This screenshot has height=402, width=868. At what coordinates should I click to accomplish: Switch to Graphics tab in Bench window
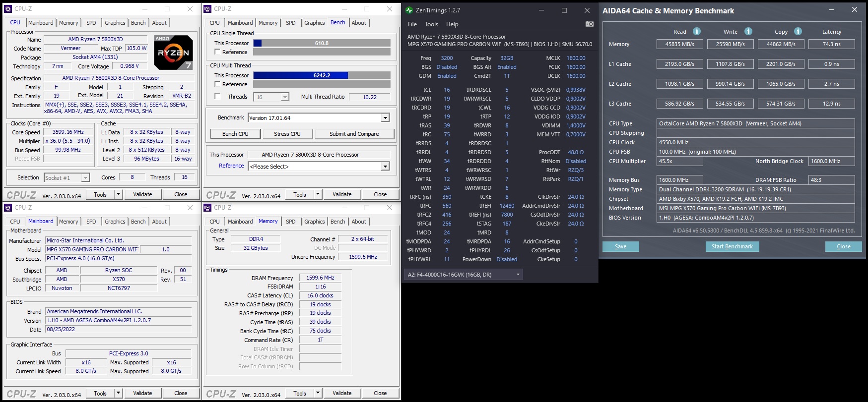(x=315, y=23)
